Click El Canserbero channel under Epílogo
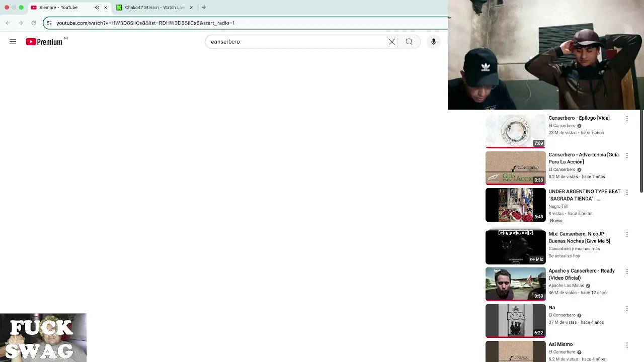The width and height of the screenshot is (644, 362). click(562, 126)
